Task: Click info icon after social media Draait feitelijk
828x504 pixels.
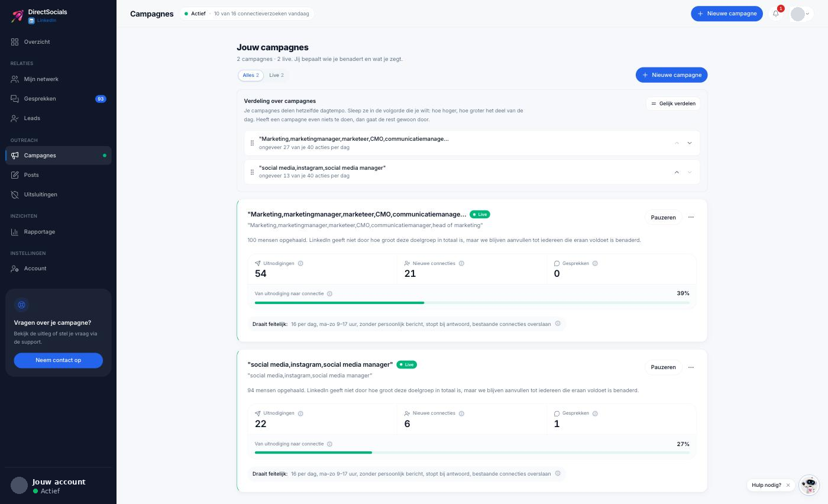Action: 558,473
